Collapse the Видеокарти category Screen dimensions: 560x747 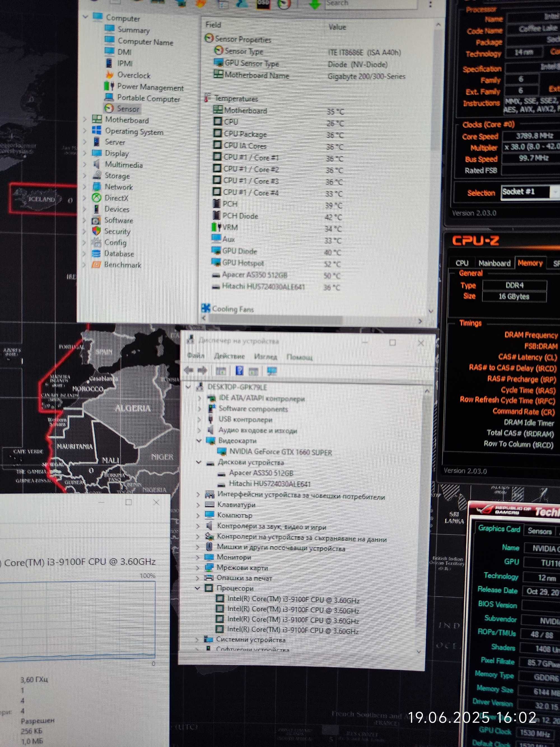[x=199, y=440]
